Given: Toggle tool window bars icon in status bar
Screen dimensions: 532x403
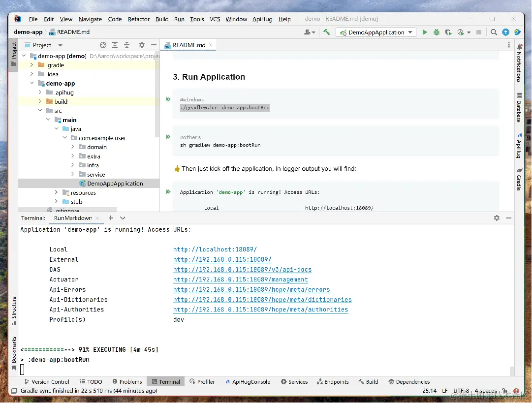Looking at the screenshot, I should [14, 391].
